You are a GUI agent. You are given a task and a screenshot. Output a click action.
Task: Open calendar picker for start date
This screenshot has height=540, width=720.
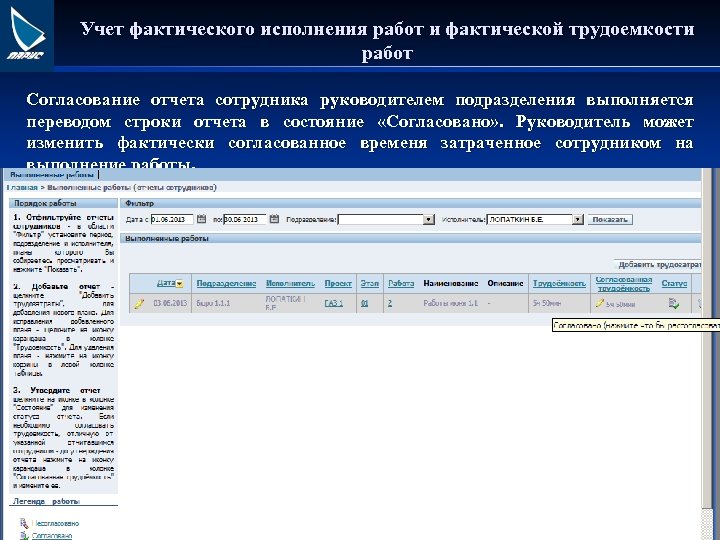coord(201,219)
